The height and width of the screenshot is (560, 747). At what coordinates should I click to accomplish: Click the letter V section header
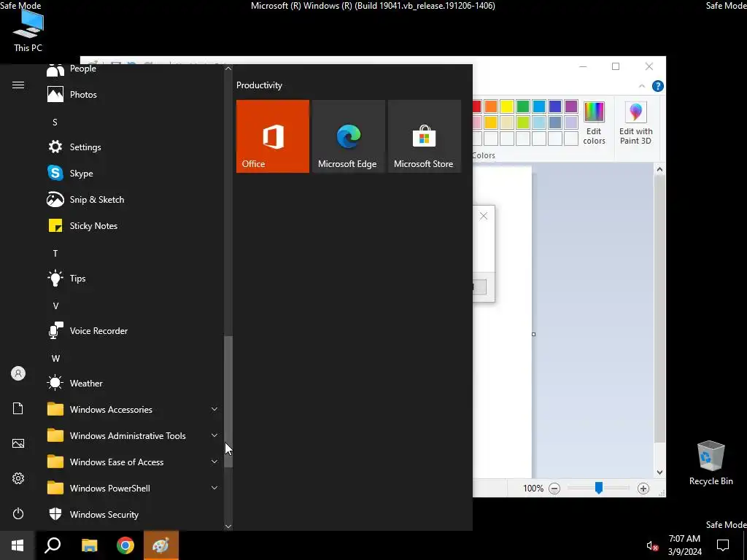[55, 306]
